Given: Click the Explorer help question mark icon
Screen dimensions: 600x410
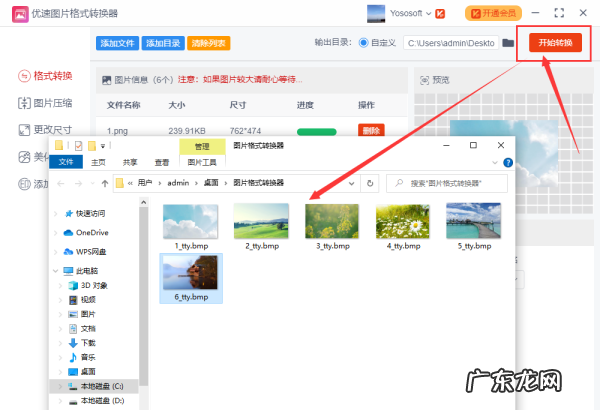Looking at the screenshot, I should [x=508, y=162].
